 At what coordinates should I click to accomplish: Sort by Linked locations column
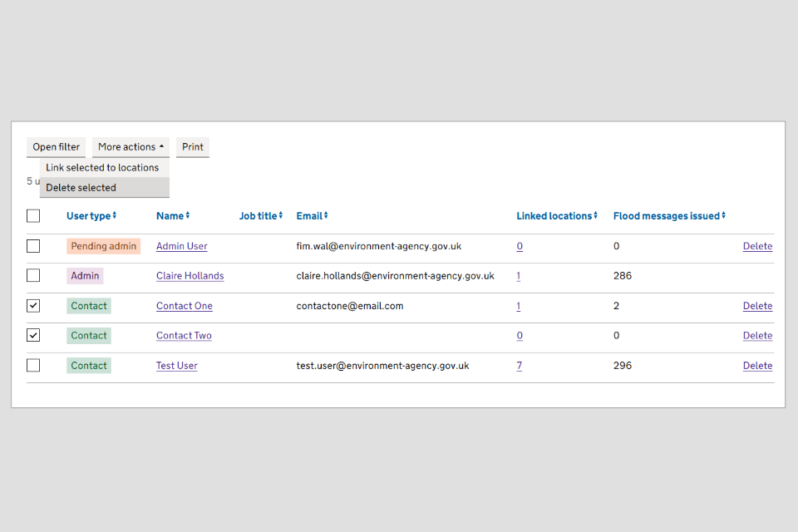point(557,216)
